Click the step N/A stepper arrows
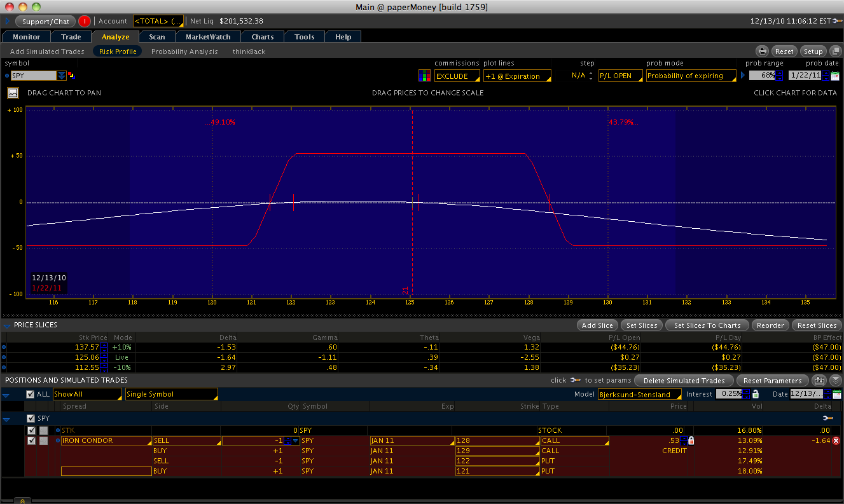The image size is (844, 504). point(591,76)
